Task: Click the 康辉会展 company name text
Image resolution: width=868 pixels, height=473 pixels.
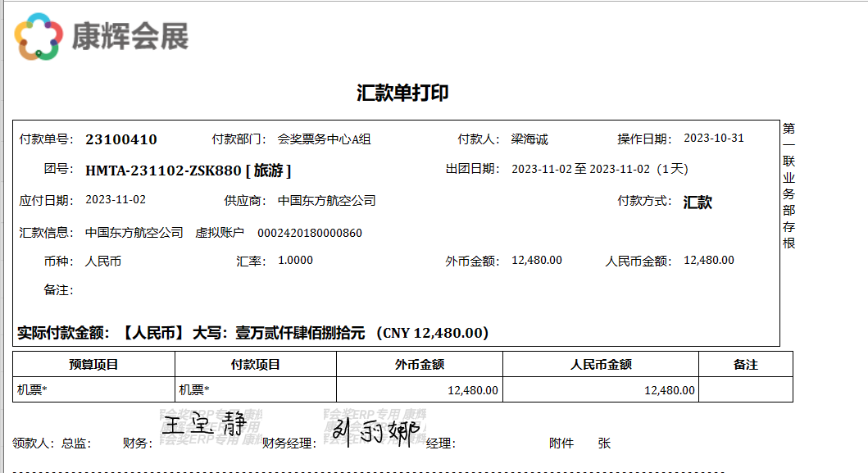Action: [x=130, y=37]
